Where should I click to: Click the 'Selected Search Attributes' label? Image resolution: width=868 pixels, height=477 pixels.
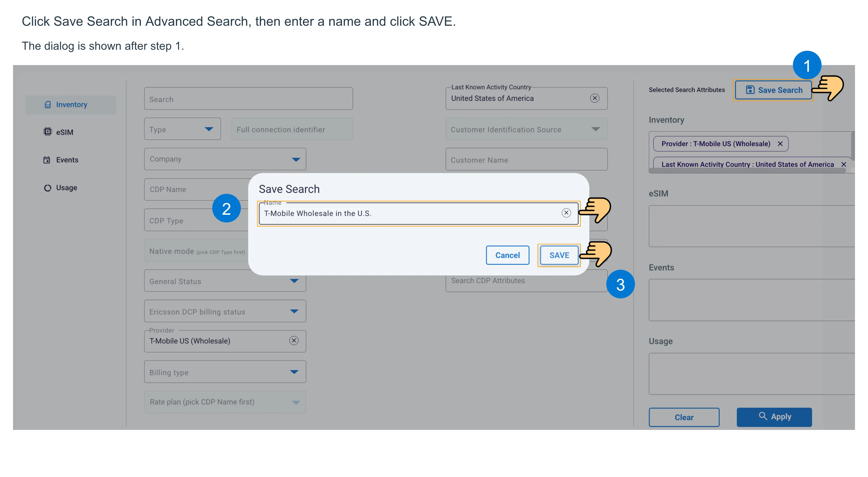(687, 90)
